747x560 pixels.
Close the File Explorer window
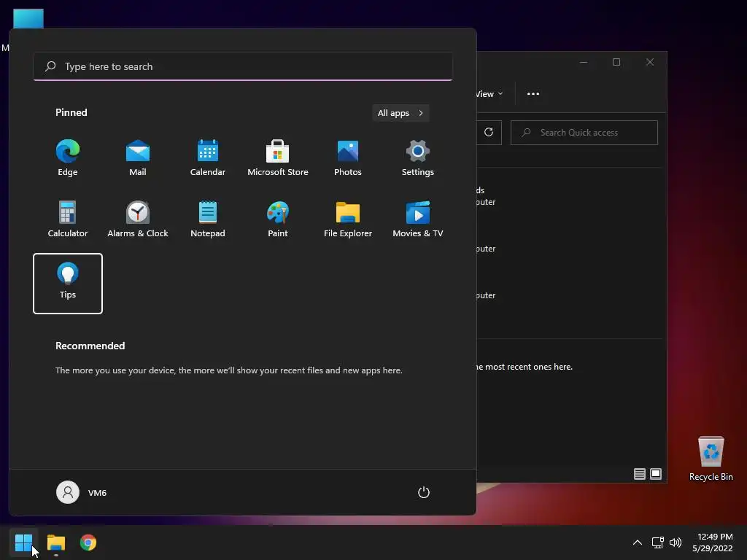pyautogui.click(x=650, y=63)
